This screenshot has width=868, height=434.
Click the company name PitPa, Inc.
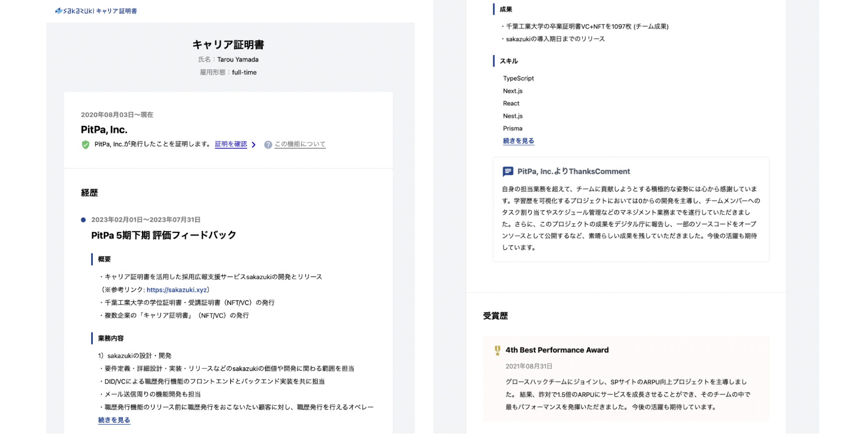[104, 130]
